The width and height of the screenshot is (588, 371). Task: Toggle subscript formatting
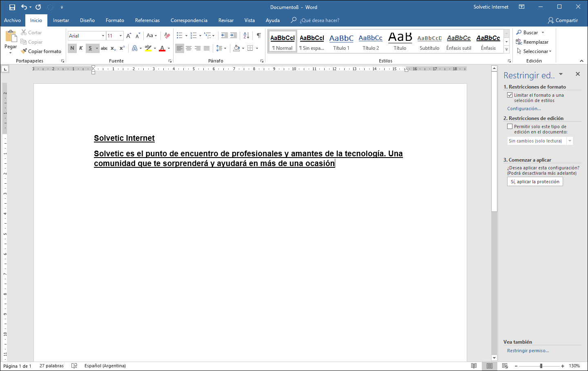(113, 48)
